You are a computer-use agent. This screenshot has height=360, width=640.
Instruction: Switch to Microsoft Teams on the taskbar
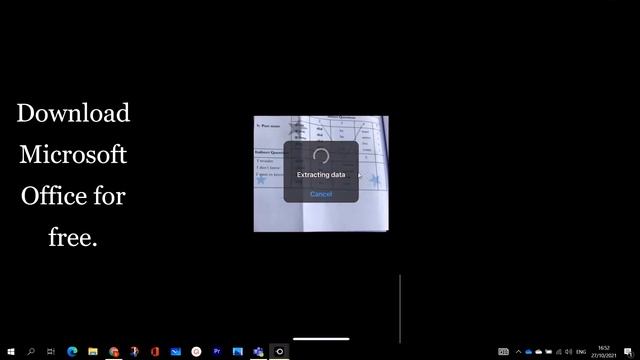(258, 351)
